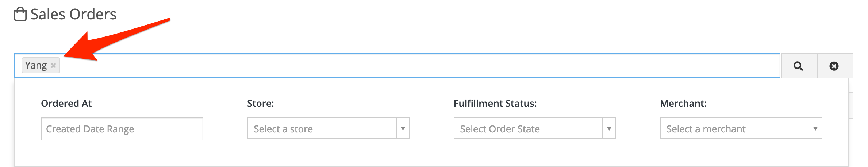Remove the Yang search tag
The width and height of the screenshot is (868, 167).
(53, 66)
